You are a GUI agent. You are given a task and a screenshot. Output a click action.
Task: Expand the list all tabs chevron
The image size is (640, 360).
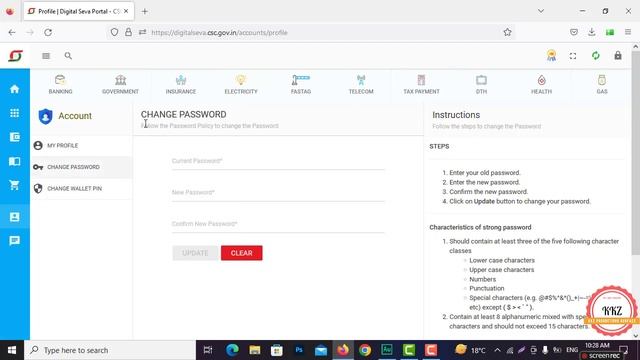tap(541, 11)
